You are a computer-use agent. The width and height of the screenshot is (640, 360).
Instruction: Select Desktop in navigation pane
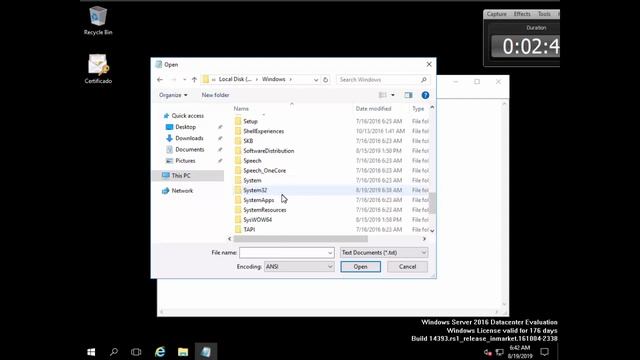tap(186, 127)
